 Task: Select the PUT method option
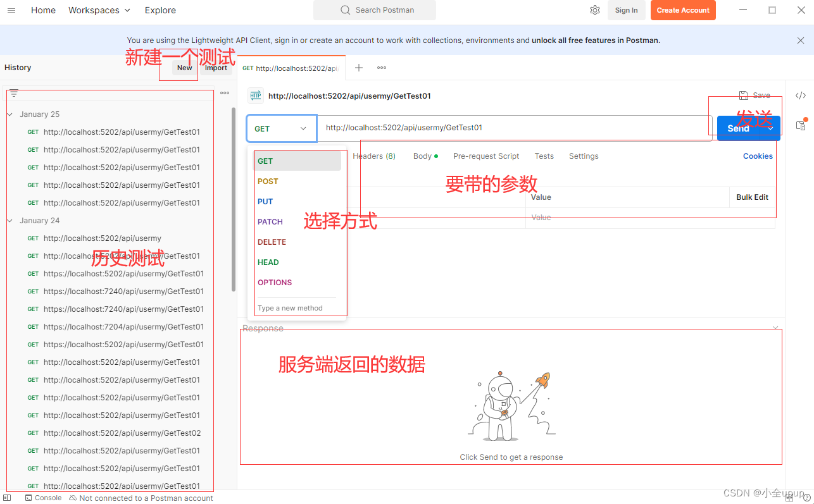tap(297, 202)
